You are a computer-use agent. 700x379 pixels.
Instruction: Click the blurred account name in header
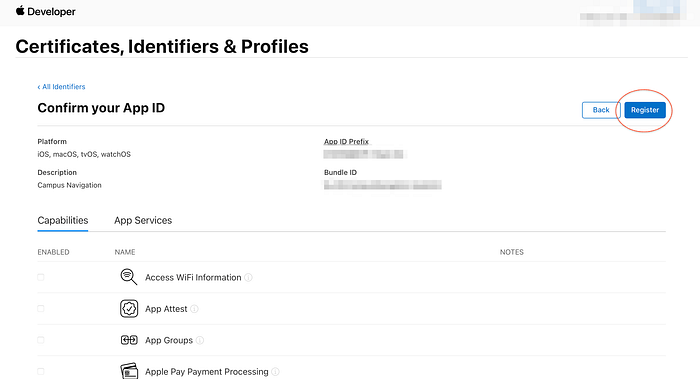(633, 13)
